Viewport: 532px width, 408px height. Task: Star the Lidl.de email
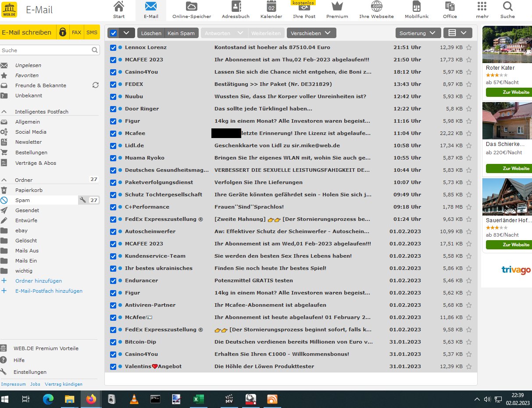tap(469, 145)
